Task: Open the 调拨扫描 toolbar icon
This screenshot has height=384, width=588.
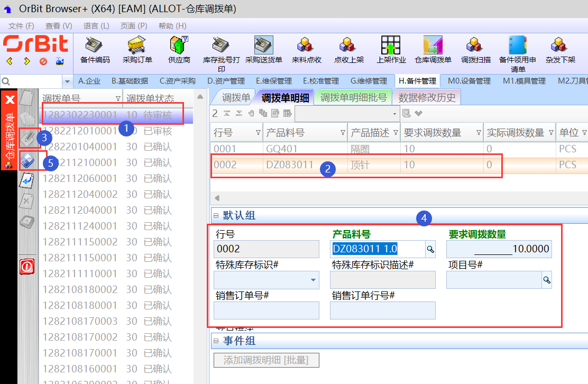Action: 474,45
